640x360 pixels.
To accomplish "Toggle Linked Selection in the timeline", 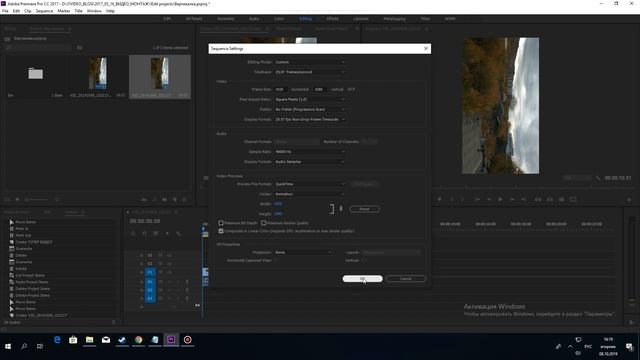I will coord(156,233).
